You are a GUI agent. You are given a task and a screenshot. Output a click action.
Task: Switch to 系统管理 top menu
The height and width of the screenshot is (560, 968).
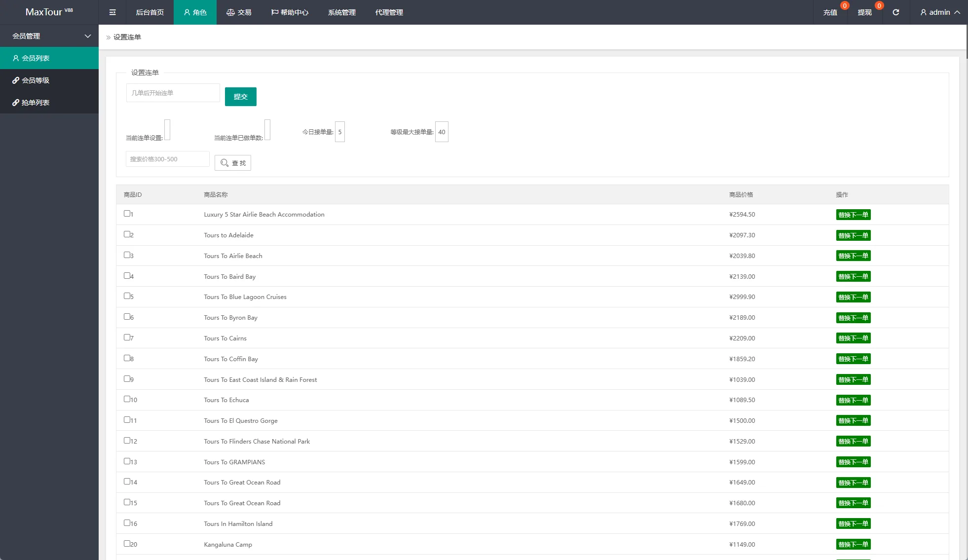point(341,12)
